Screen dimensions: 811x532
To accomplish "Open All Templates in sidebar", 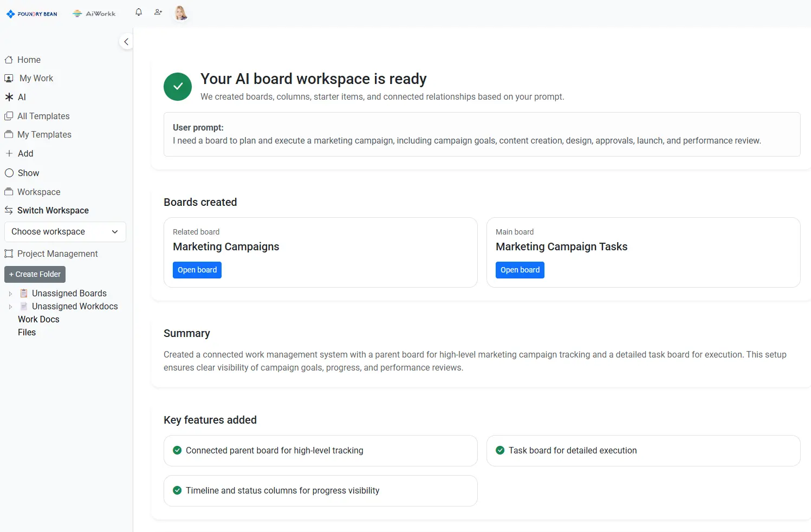I will click(x=37, y=116).
